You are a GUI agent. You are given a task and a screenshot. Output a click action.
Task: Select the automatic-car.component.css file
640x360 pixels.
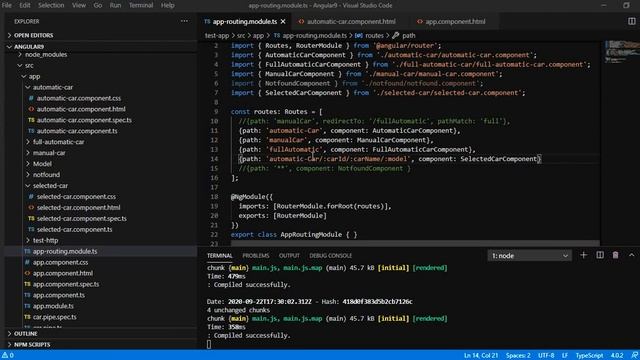[x=79, y=98]
